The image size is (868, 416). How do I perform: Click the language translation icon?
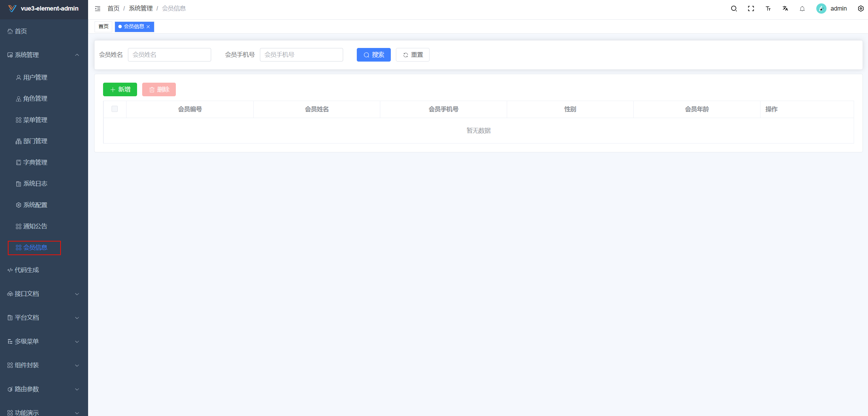click(785, 9)
